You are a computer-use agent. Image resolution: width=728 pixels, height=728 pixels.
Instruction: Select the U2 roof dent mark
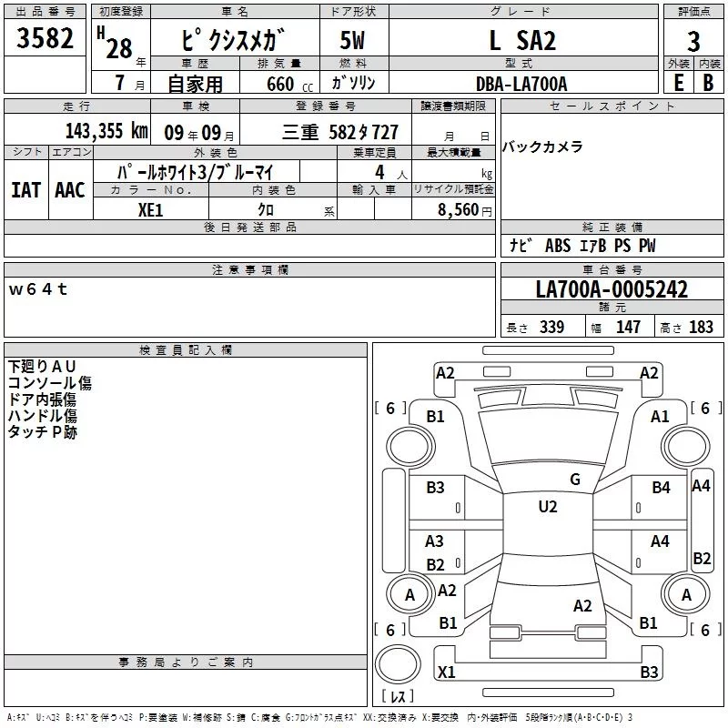[x=547, y=507]
